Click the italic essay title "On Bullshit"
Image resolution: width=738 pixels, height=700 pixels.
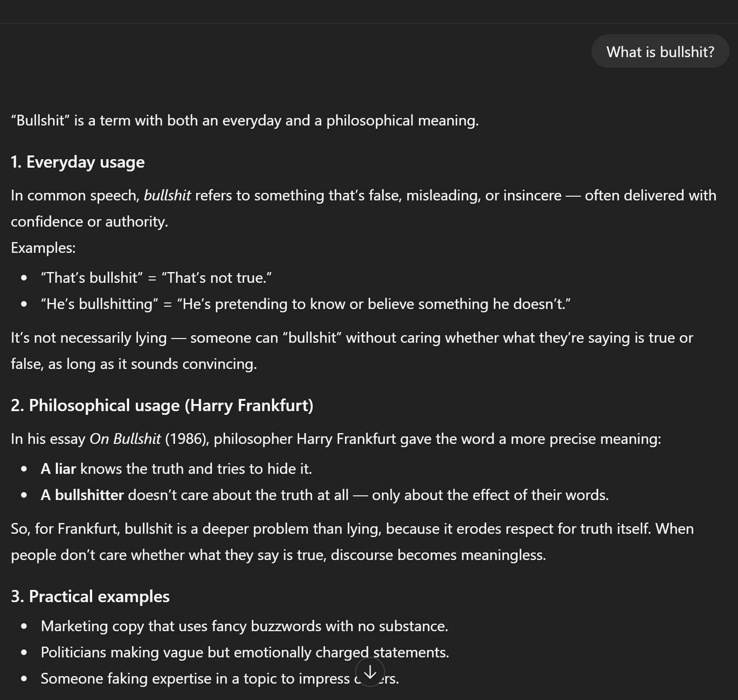pyautogui.click(x=125, y=439)
